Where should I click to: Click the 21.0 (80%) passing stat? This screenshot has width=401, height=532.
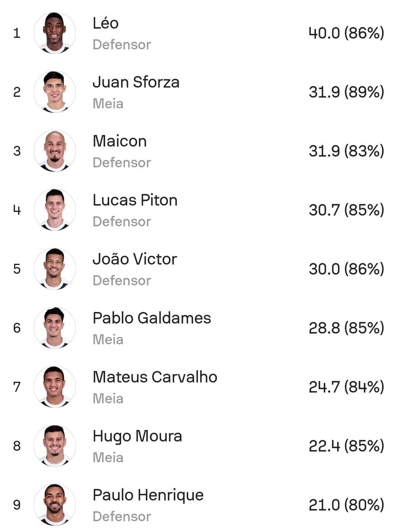(346, 505)
